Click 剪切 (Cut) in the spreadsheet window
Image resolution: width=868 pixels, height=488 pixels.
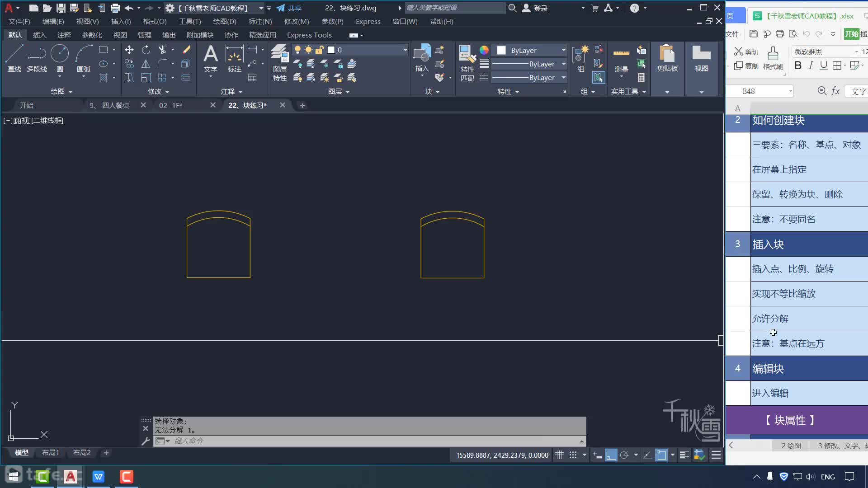point(746,52)
